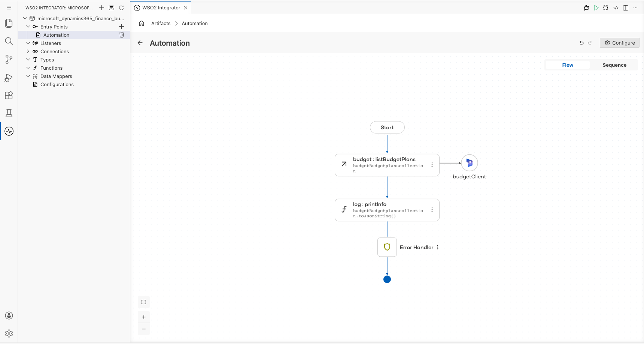Open the Manage gear settings
644x344 pixels.
(x=9, y=334)
